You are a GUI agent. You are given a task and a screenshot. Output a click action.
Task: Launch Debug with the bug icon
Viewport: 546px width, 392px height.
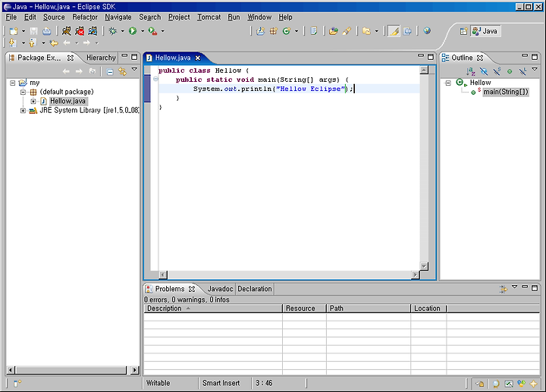(x=112, y=31)
